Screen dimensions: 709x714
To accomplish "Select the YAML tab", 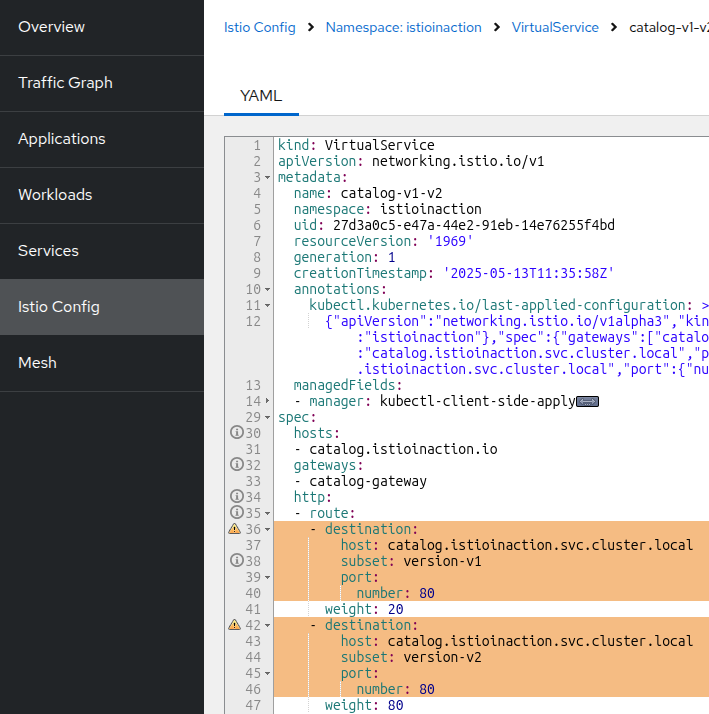I will (x=261, y=96).
